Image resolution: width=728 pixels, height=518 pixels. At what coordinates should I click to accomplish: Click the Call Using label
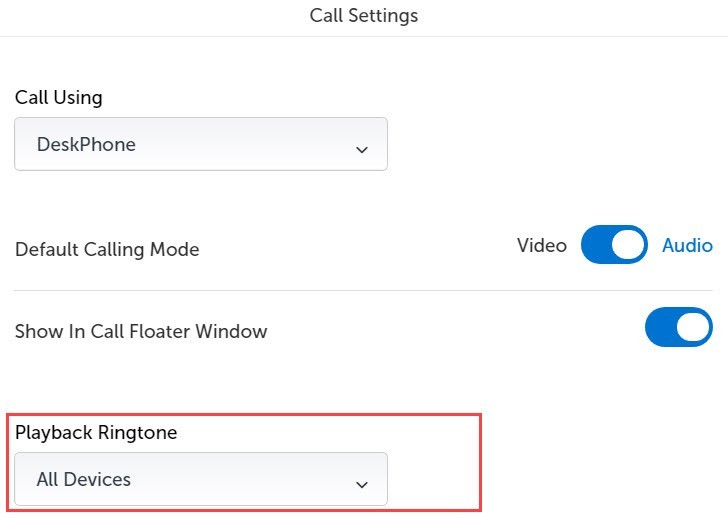(x=59, y=97)
